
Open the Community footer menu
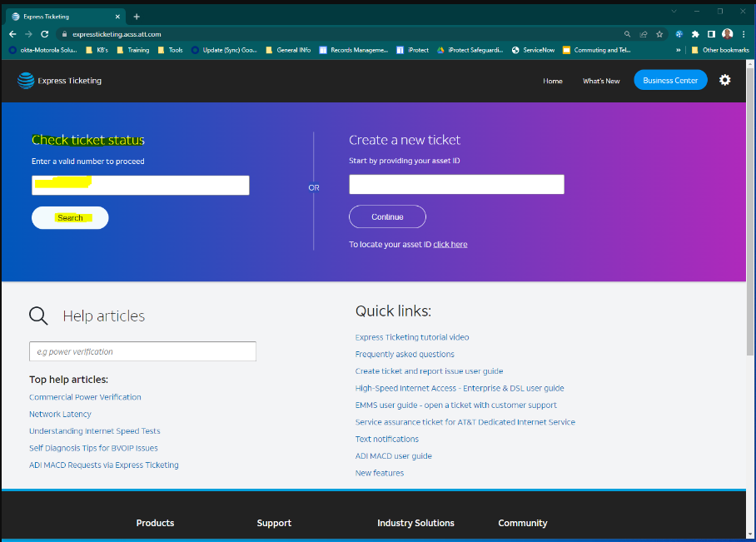[523, 523]
